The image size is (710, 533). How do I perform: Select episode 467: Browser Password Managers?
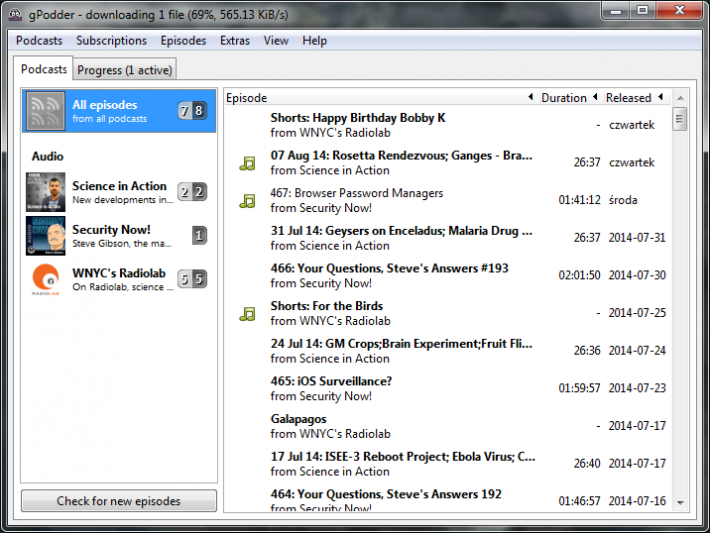[447, 200]
